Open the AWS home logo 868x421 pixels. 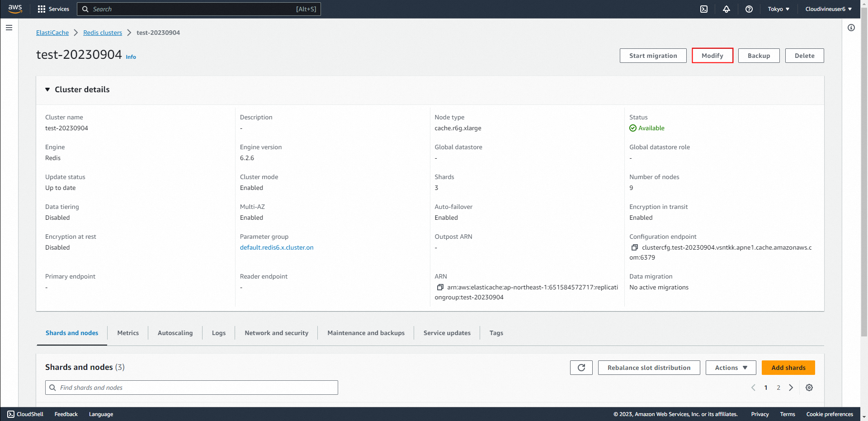click(x=15, y=9)
